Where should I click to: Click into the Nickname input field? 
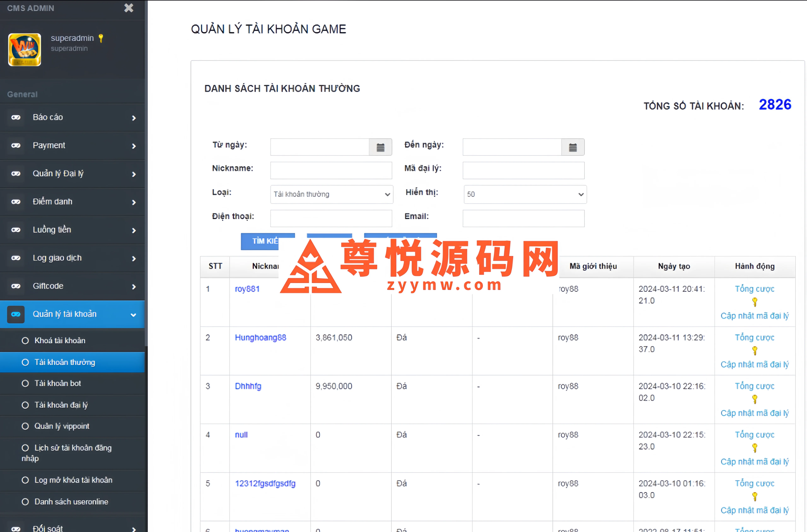(x=331, y=170)
